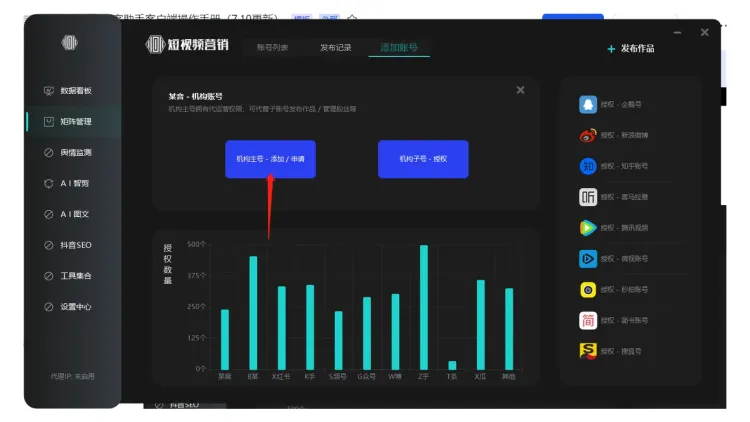The image size is (750, 422).
Task: Click the app logo atop the sidebar
Action: [70, 43]
